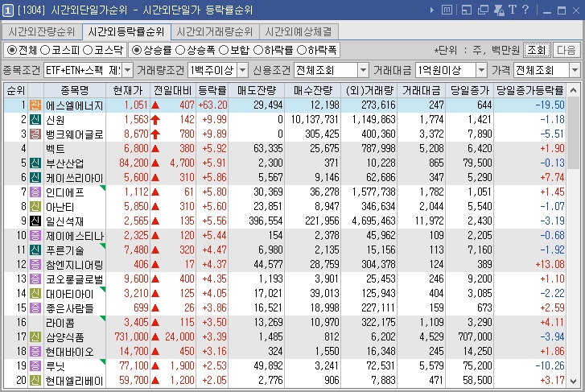Screen dimensions: 585x392
Task: Click the 증 badge next to 참엔지니어링
Action: click(35, 265)
